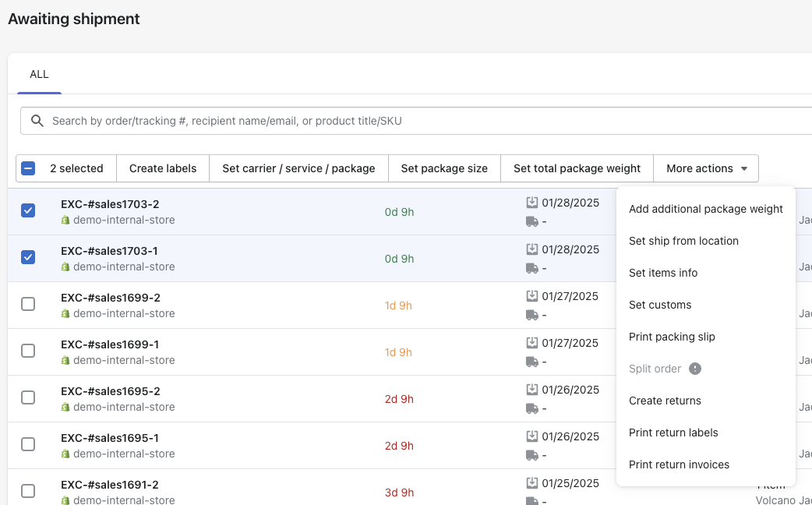The height and width of the screenshot is (505, 812).
Task: Click truck icon in EXC-#sales1703-2 row
Action: (x=531, y=221)
